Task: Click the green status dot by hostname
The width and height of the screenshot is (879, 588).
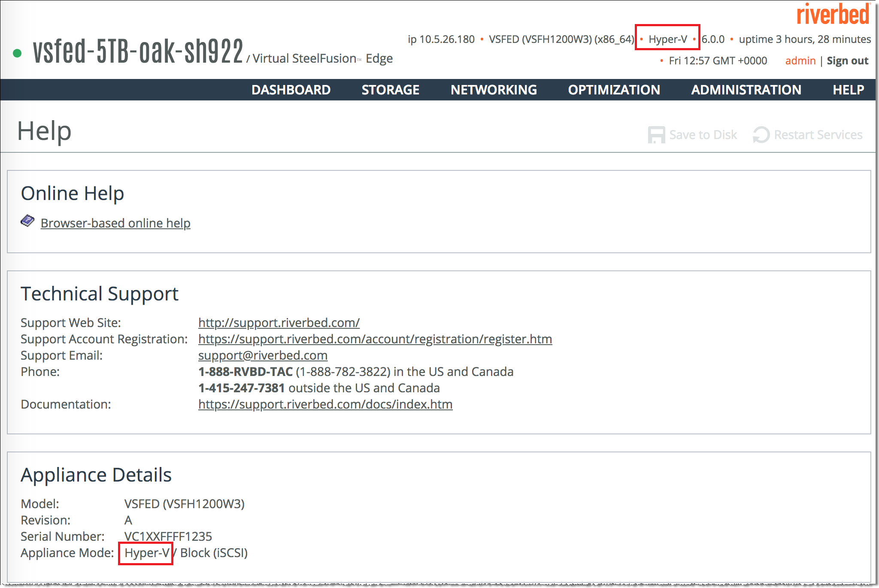Action: [x=17, y=53]
